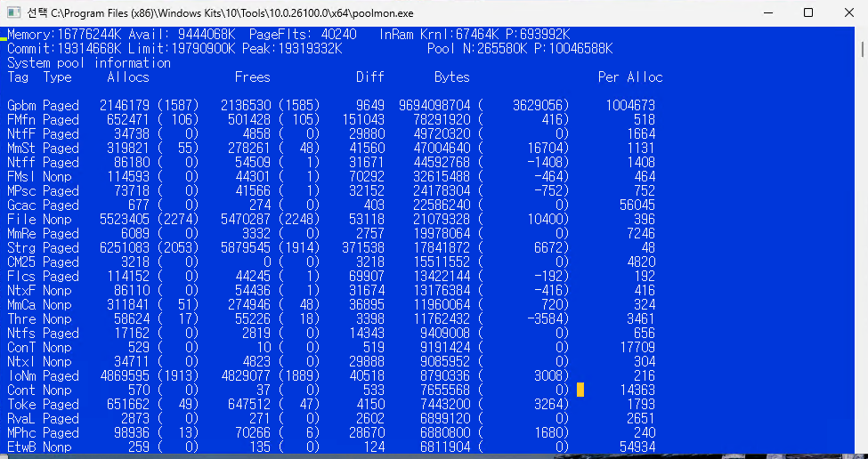The height and width of the screenshot is (459, 868).
Task: Select the 'Type' column header
Action: [58, 76]
